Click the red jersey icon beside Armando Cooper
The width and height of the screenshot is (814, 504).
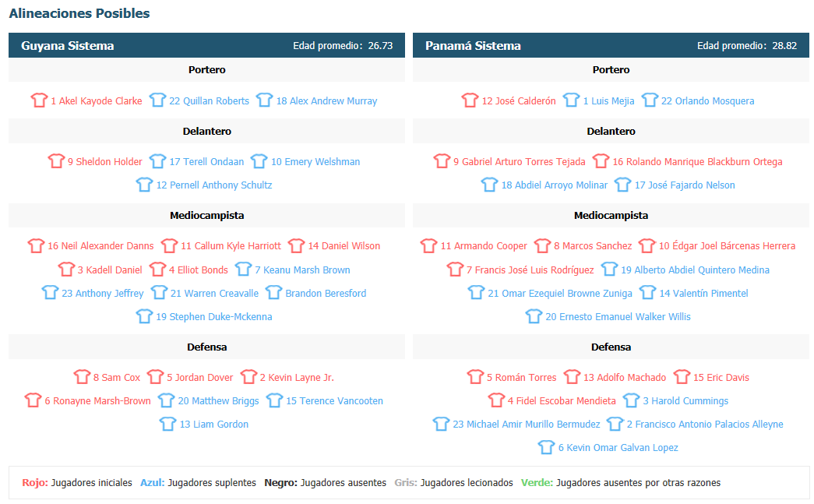pos(429,245)
